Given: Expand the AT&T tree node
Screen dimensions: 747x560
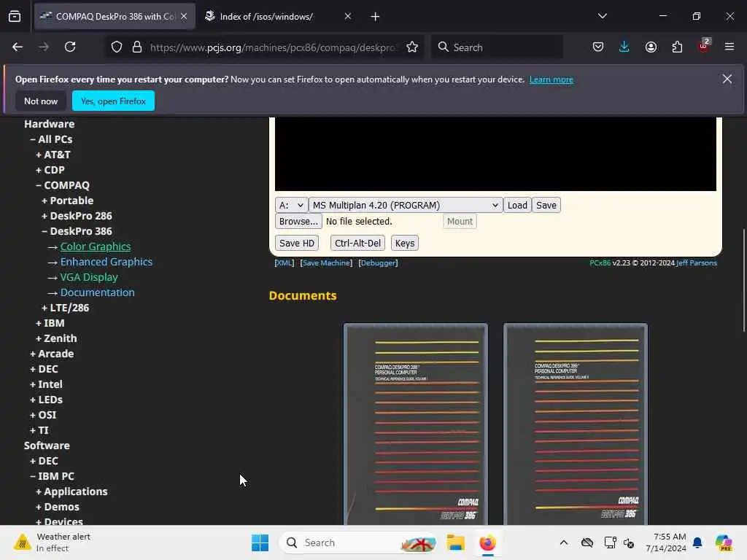Looking at the screenshot, I should pos(53,155).
